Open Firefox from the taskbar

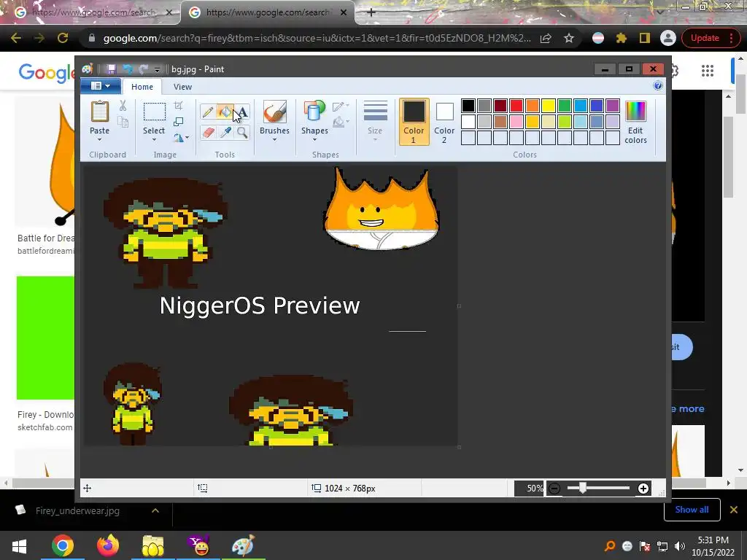coord(108,545)
